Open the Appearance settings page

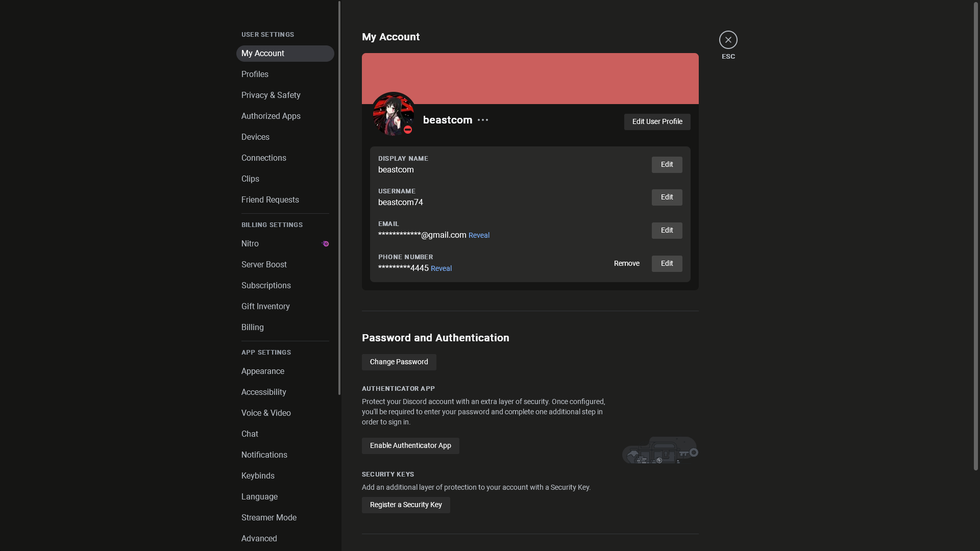(262, 371)
